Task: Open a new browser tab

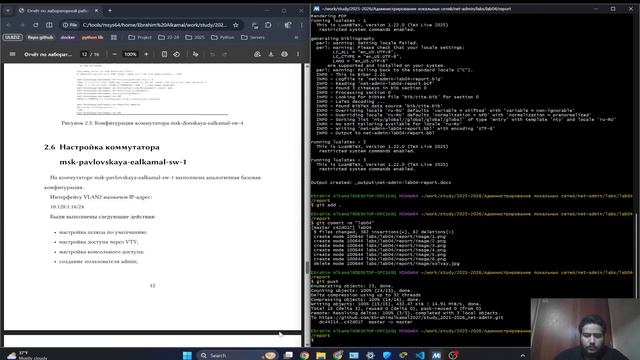Action: 110,11
